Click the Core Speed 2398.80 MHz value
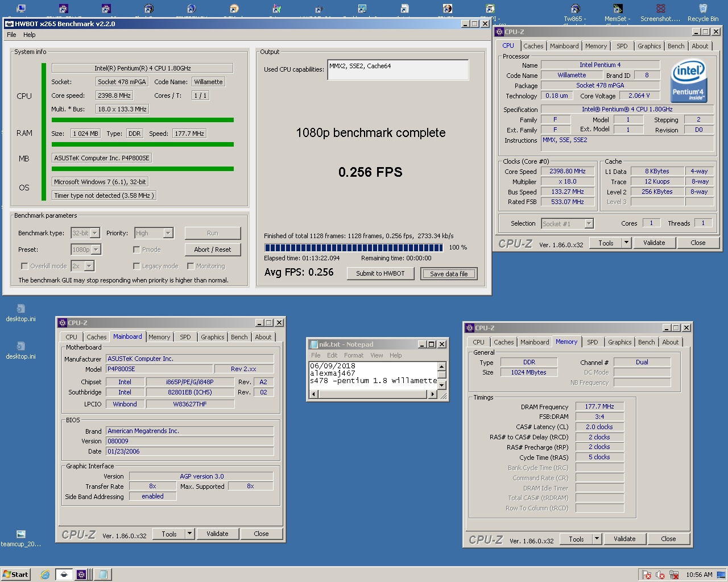 (567, 171)
